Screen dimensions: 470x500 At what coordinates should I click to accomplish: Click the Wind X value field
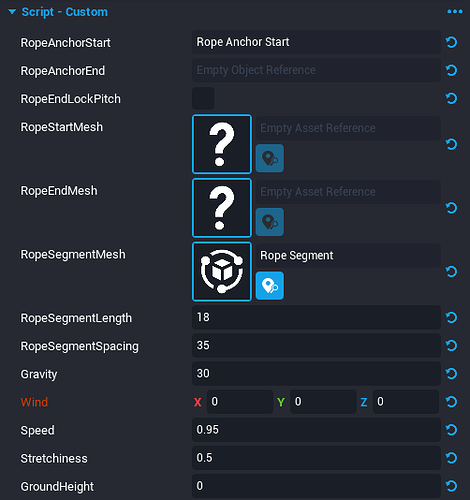240,402
